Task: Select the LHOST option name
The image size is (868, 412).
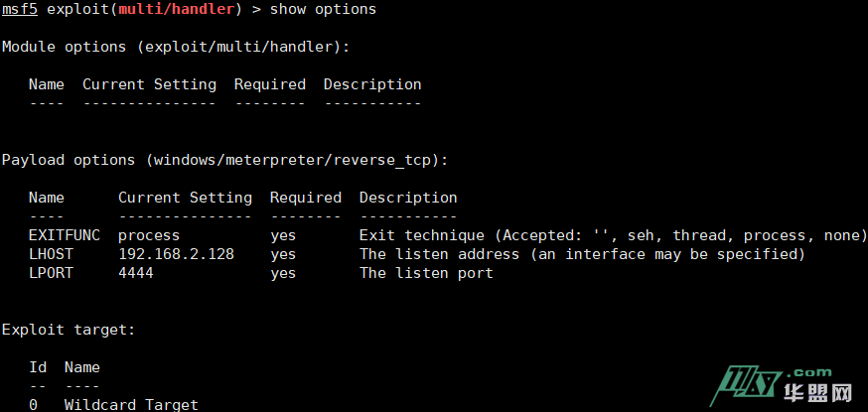Action: (50, 254)
